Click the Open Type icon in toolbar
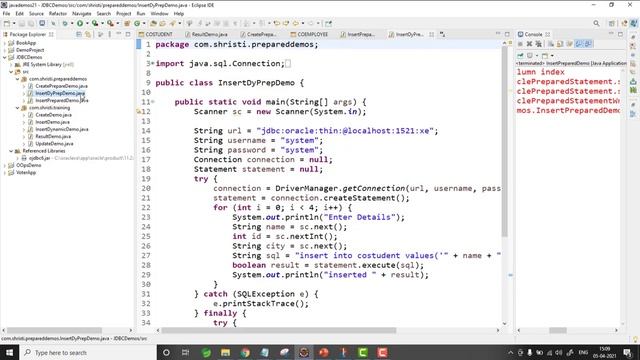The image size is (640, 360). pyautogui.click(x=153, y=24)
